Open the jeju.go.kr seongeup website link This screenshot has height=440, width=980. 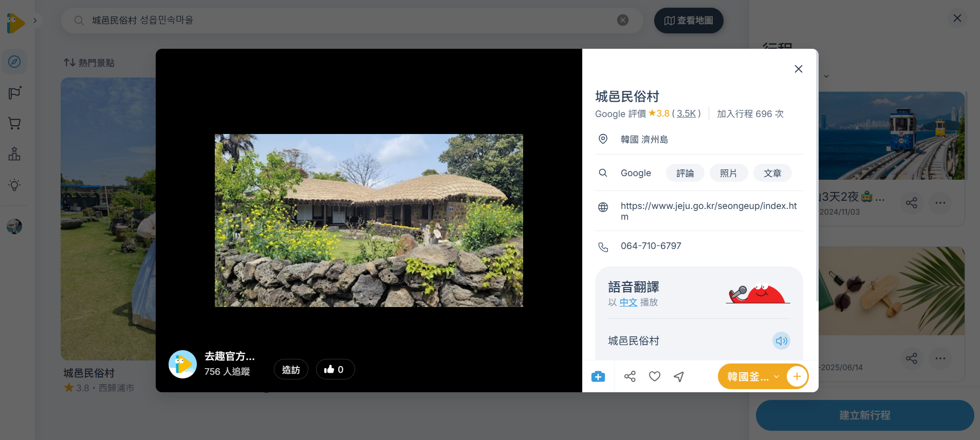pyautogui.click(x=709, y=211)
